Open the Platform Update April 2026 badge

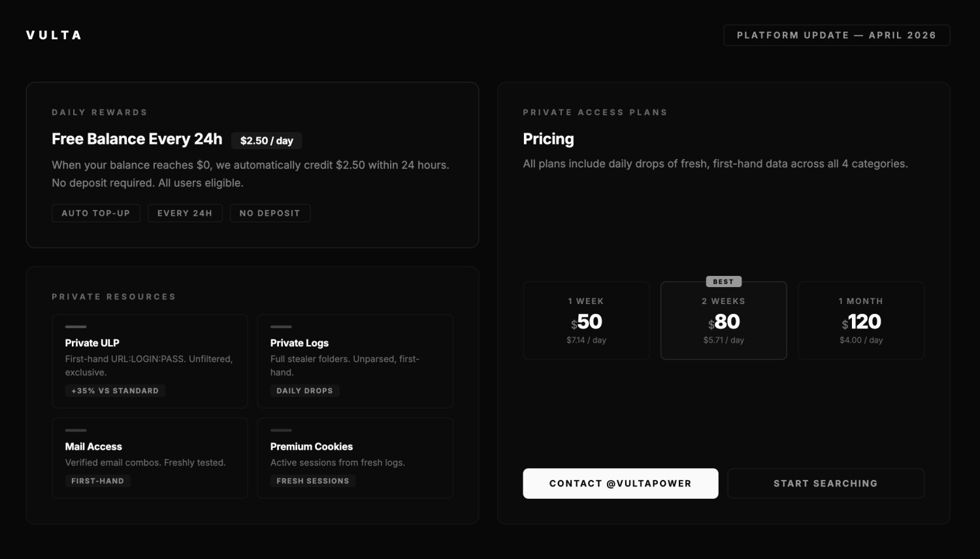(836, 35)
